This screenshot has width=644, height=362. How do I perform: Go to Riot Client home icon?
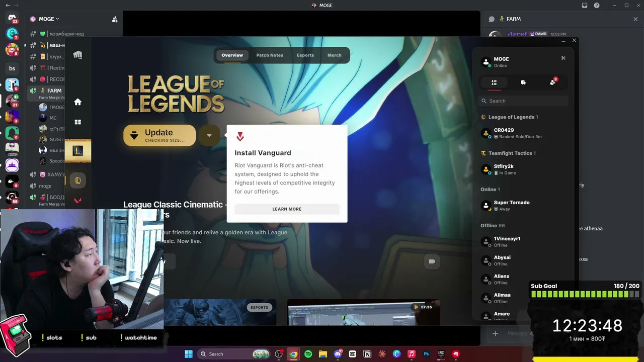(77, 102)
